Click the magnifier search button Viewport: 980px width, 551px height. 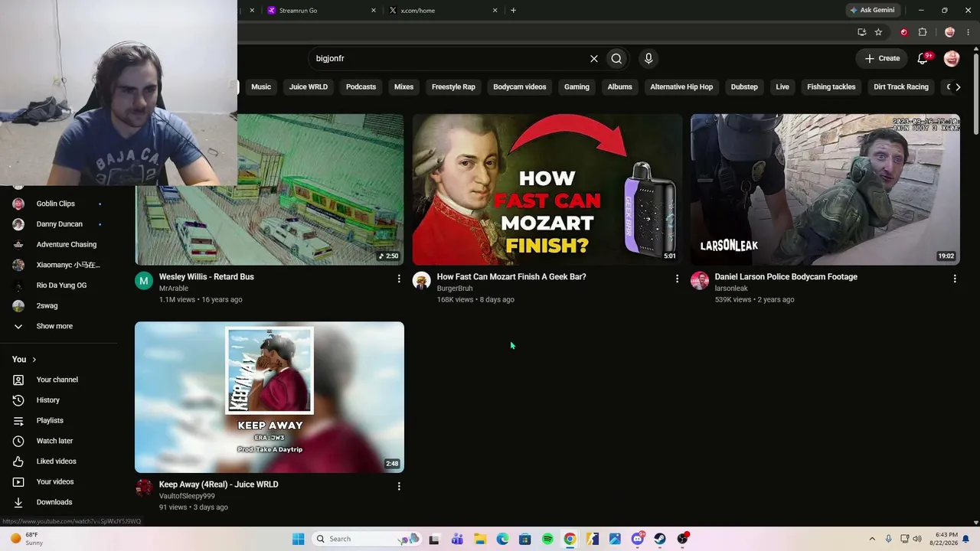click(x=616, y=58)
